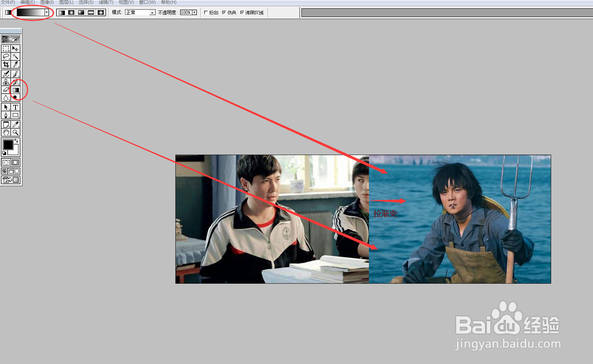Viewport: 593px width, 364px height.
Task: Select the Zoom magnifier tool
Action: pos(15,132)
